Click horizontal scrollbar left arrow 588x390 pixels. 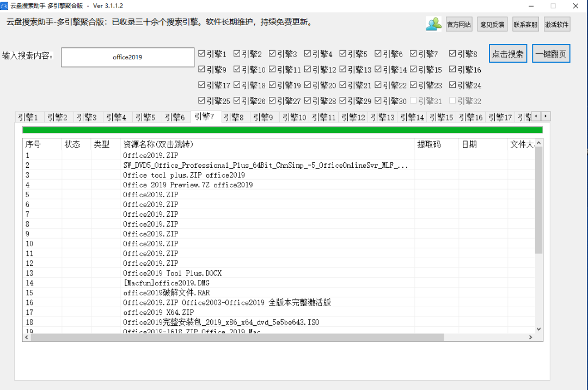pyautogui.click(x=27, y=338)
